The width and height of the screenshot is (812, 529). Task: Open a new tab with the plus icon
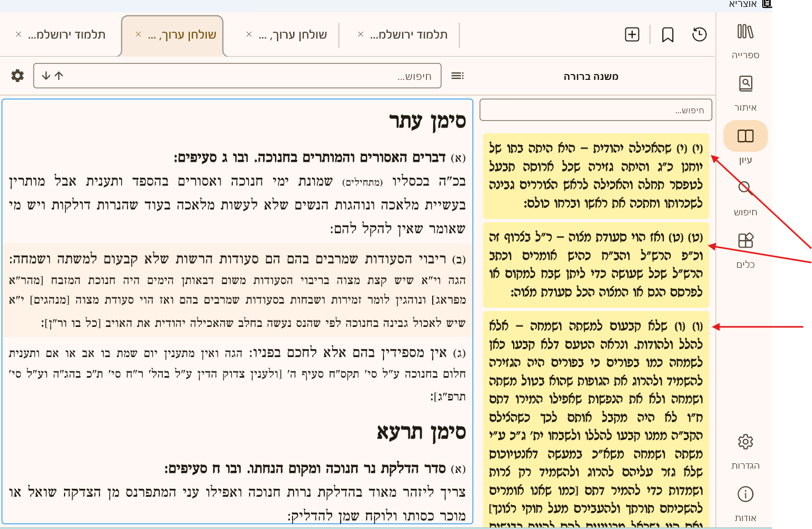(x=632, y=34)
